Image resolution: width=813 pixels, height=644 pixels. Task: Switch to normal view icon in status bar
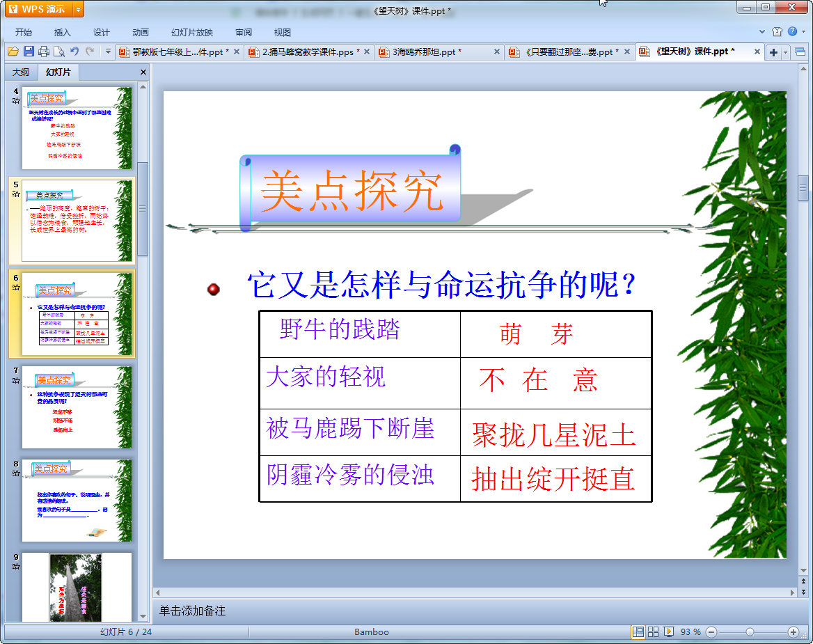click(x=638, y=632)
